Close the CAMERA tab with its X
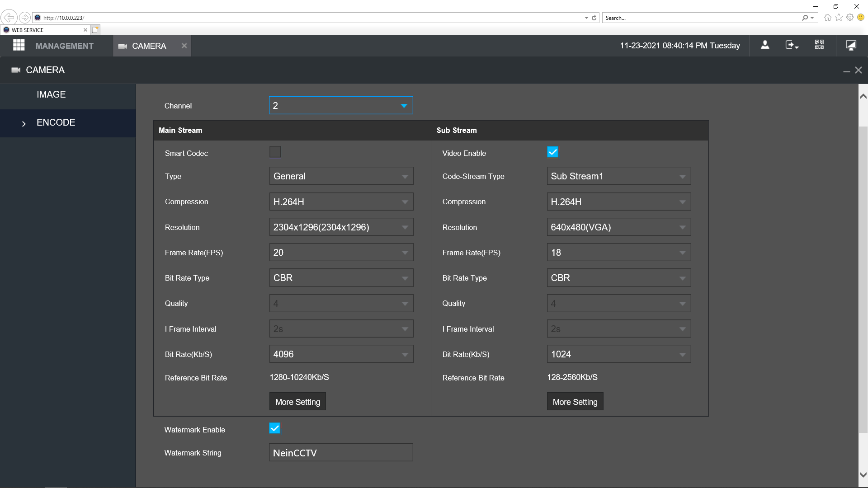This screenshot has height=488, width=868. tap(184, 46)
